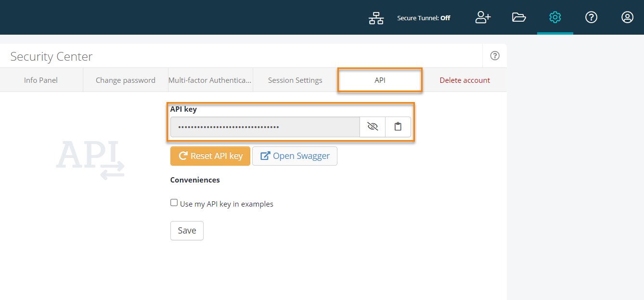The height and width of the screenshot is (300, 644).
Task: Copy the API key using clipboard icon
Action: pyautogui.click(x=398, y=126)
